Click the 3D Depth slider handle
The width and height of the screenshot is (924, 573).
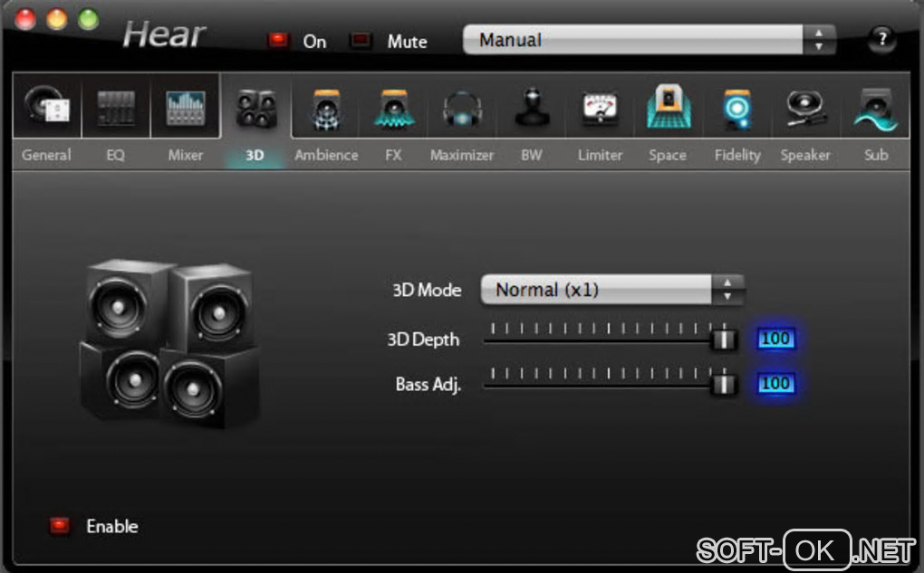724,339
